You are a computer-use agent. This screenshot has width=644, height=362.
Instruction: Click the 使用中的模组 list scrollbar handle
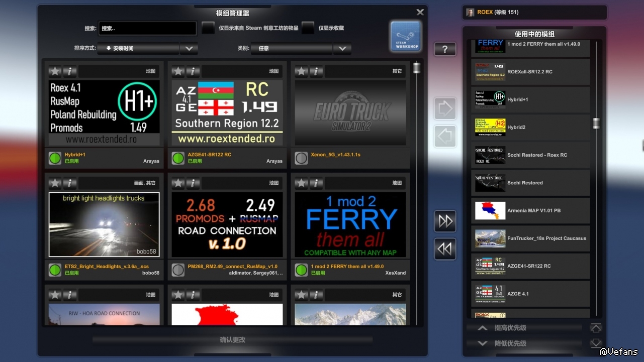(x=596, y=124)
